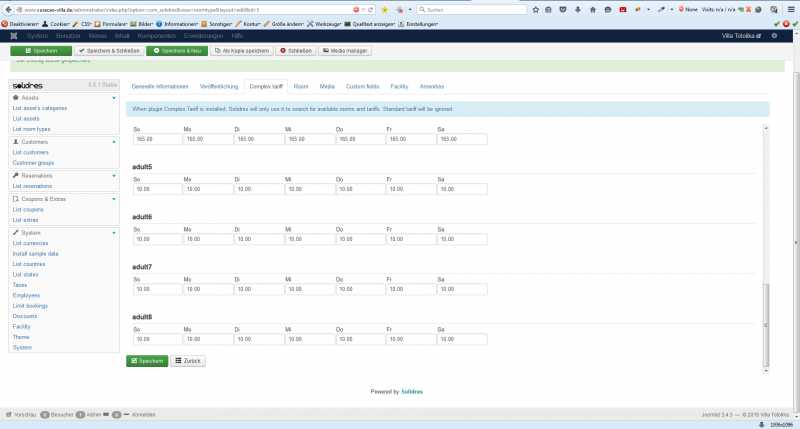Click the Joomla logo icon in admin bar
Image resolution: width=800 pixels, height=429 pixels.
[x=14, y=35]
